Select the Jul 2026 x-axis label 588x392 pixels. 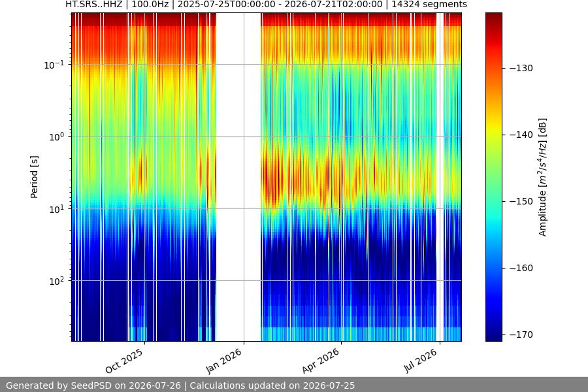420,360
